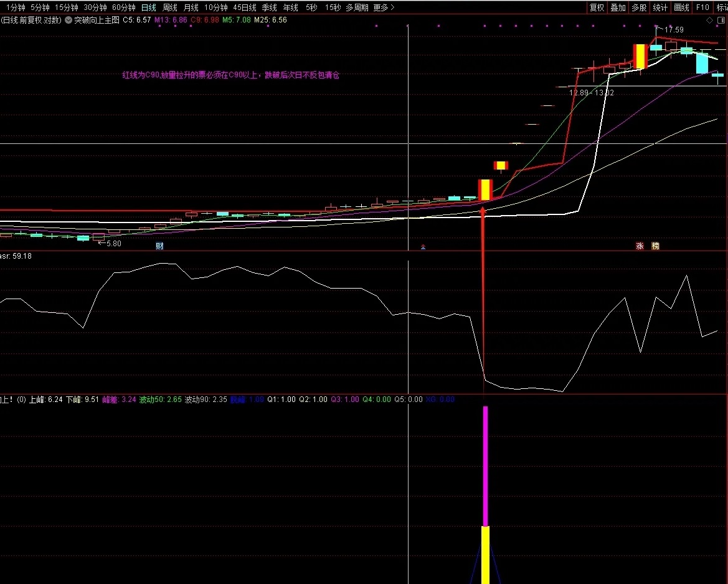728x584 pixels.
Task: Click the 日线.前复权.对数 chart setting label
Action: (31, 20)
